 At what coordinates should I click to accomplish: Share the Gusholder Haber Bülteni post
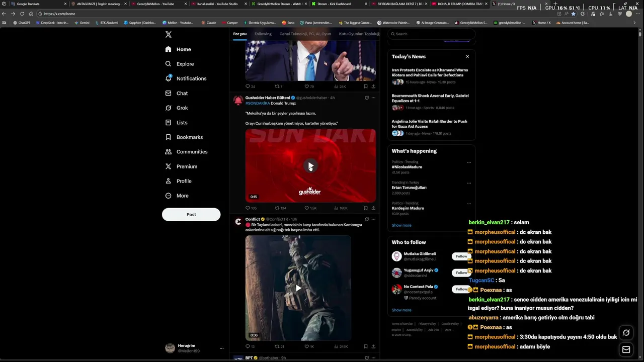point(373,208)
